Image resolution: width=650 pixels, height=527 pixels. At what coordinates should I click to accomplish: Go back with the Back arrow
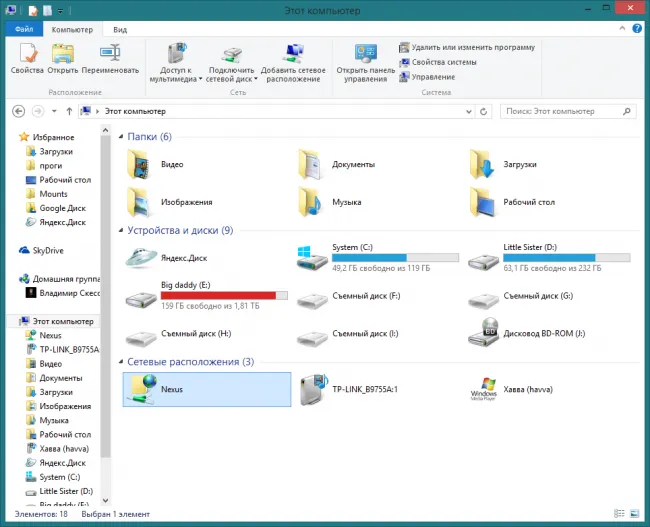click(18, 111)
